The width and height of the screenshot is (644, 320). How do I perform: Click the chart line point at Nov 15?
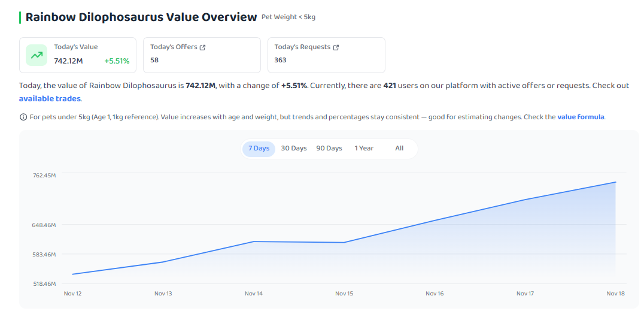tap(344, 243)
